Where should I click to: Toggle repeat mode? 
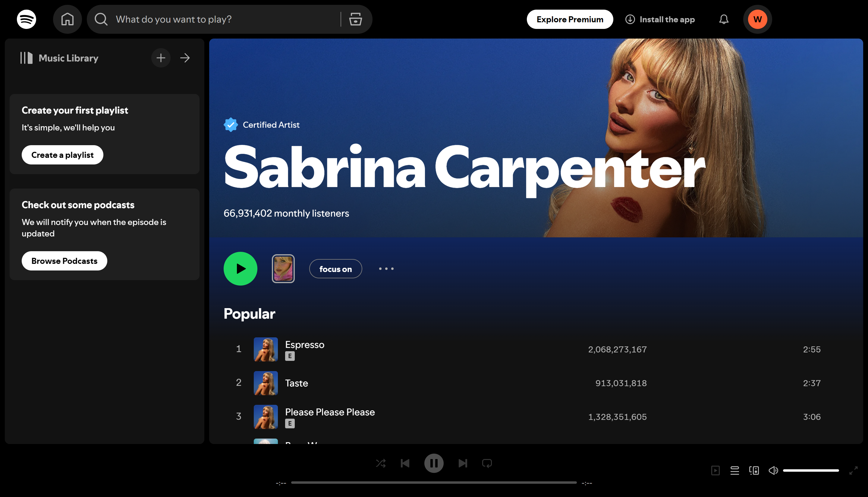coord(487,463)
